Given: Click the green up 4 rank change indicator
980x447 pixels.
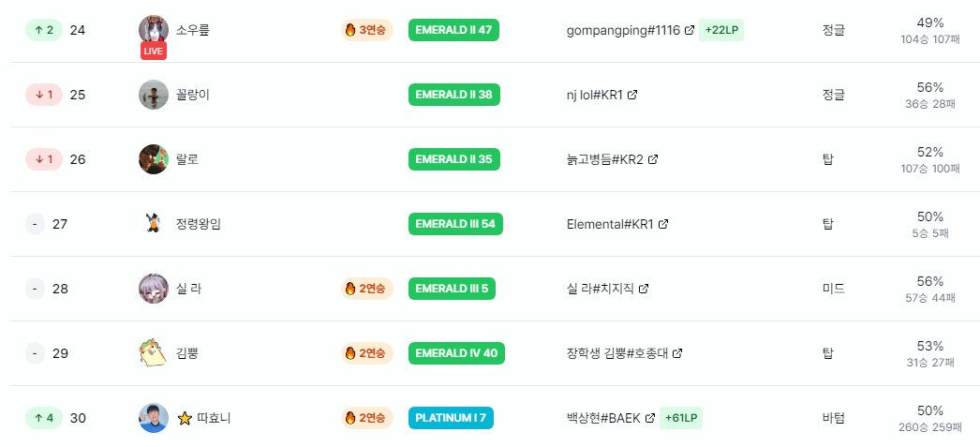Looking at the screenshot, I should 43,418.
